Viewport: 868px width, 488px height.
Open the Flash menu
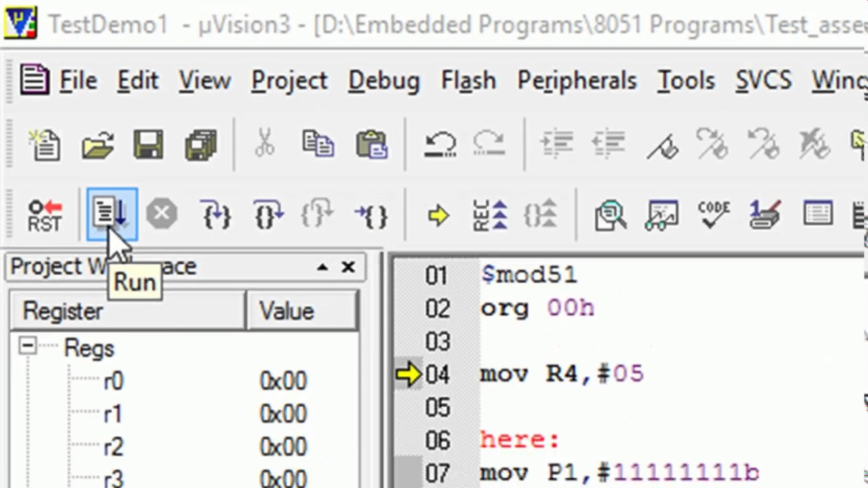[x=469, y=81]
